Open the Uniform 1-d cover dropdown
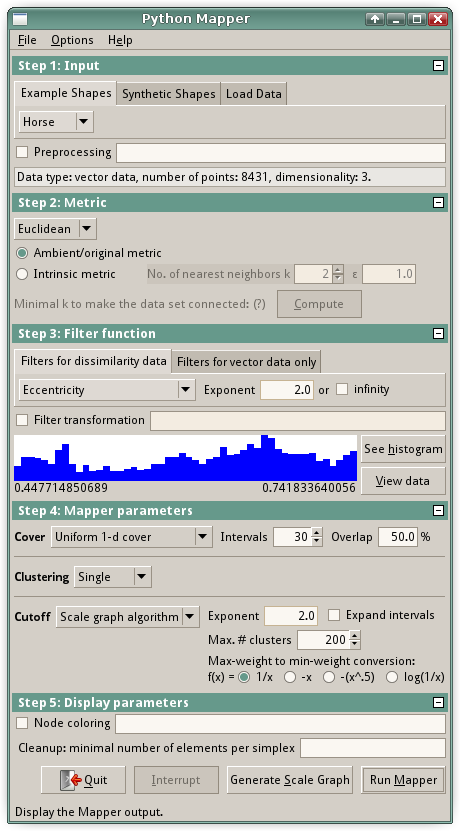Image resolution: width=460 pixels, height=831 pixels. [131, 537]
